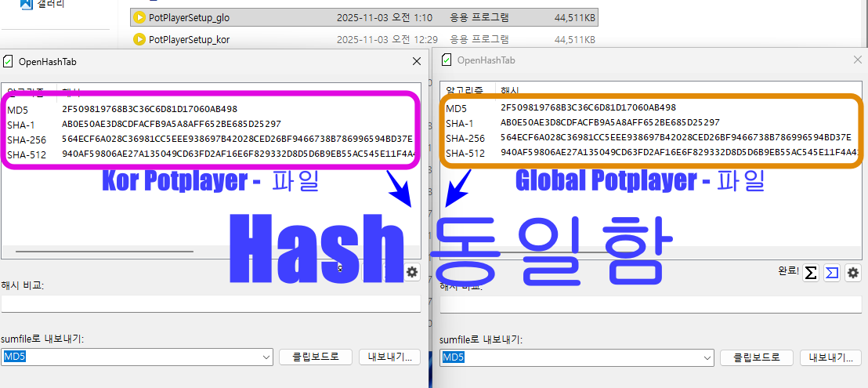
Task: Click the left OpenHashTab title bar icon
Action: coord(8,61)
